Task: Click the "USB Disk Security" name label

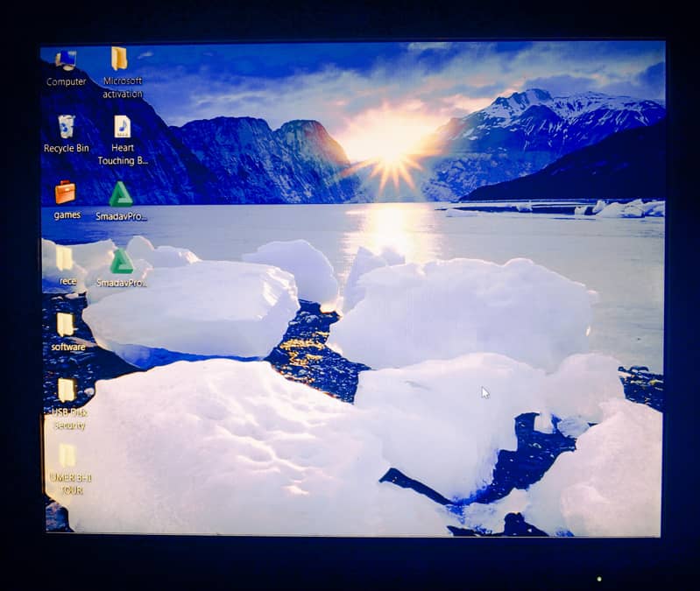Action: click(x=69, y=419)
